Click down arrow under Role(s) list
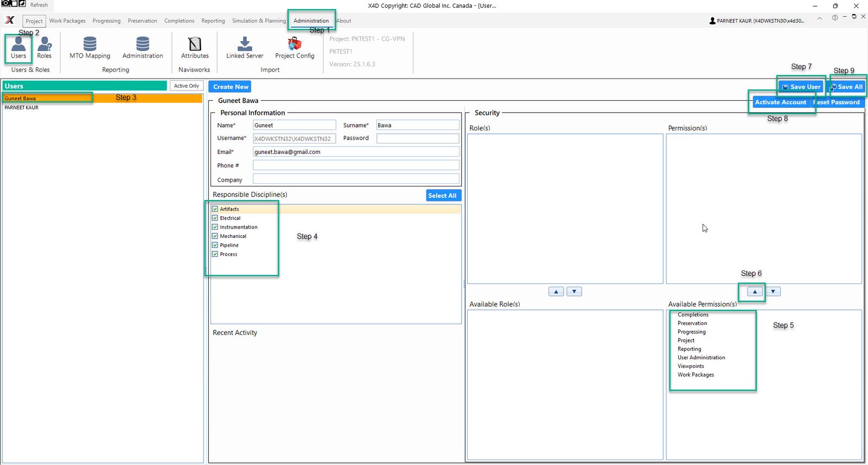Viewport: 868px width, 465px height. coord(574,292)
